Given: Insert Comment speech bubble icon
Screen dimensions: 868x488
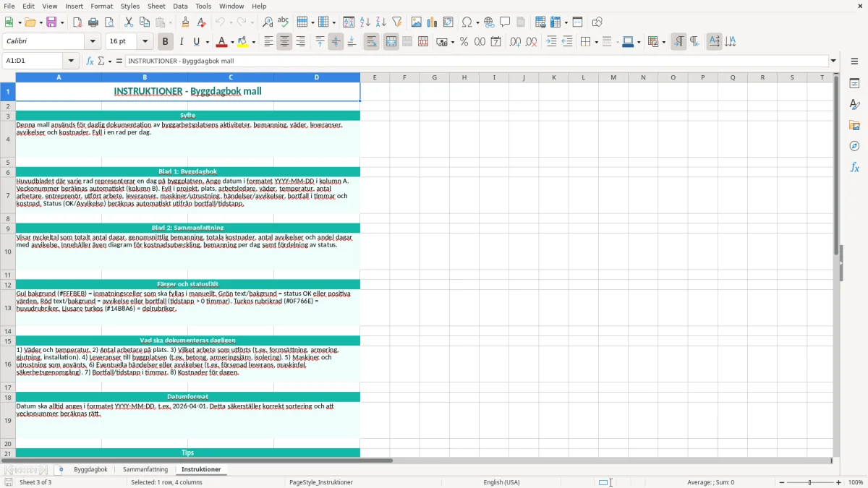Looking at the screenshot, I should 505,22.
